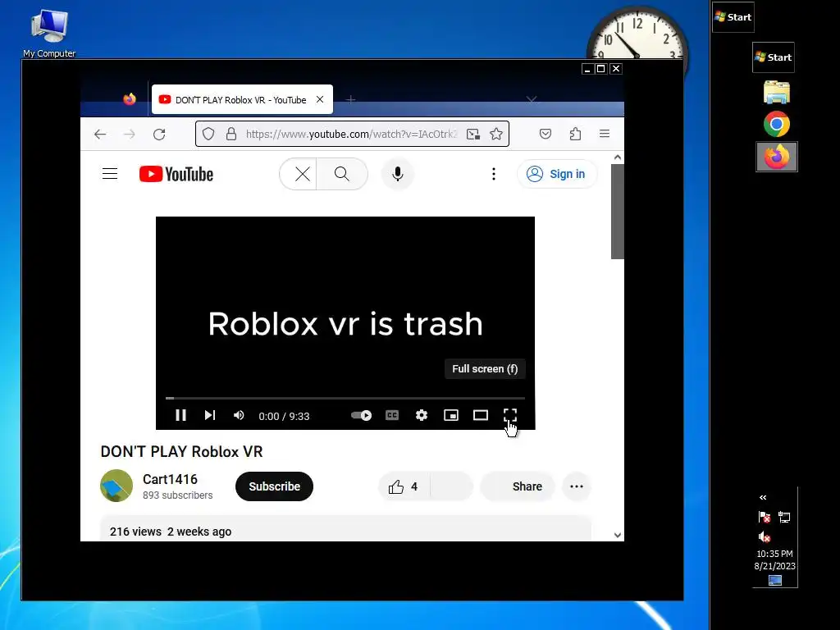Open a new tab with plus
The width and height of the screenshot is (840, 630).
pos(350,99)
